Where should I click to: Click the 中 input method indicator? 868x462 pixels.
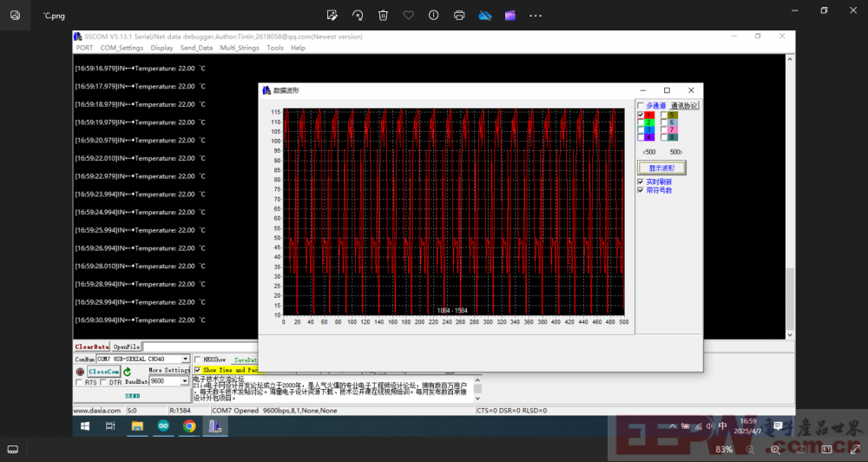coord(722,426)
